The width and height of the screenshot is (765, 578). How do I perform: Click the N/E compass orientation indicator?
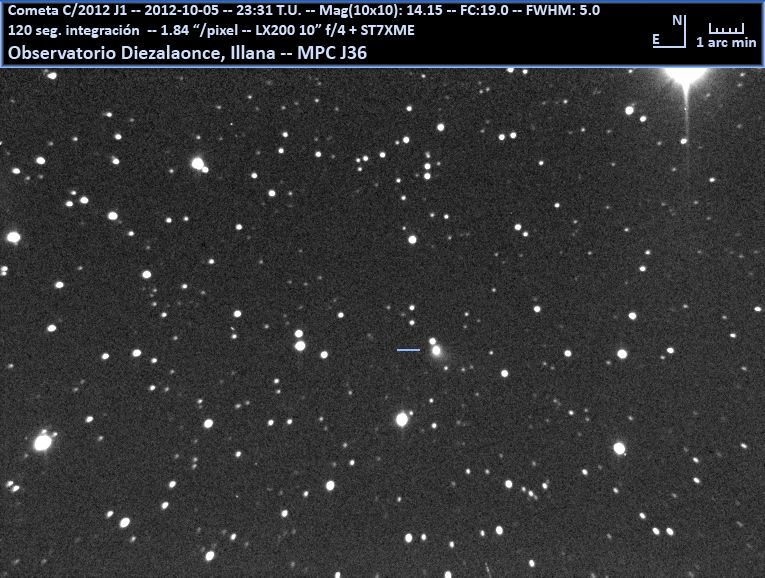(669, 31)
